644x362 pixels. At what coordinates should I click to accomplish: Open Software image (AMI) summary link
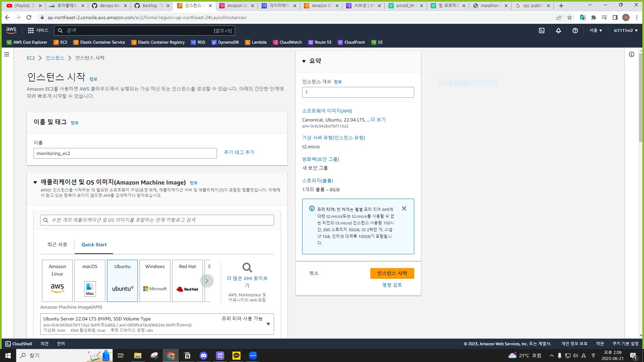coord(327,111)
